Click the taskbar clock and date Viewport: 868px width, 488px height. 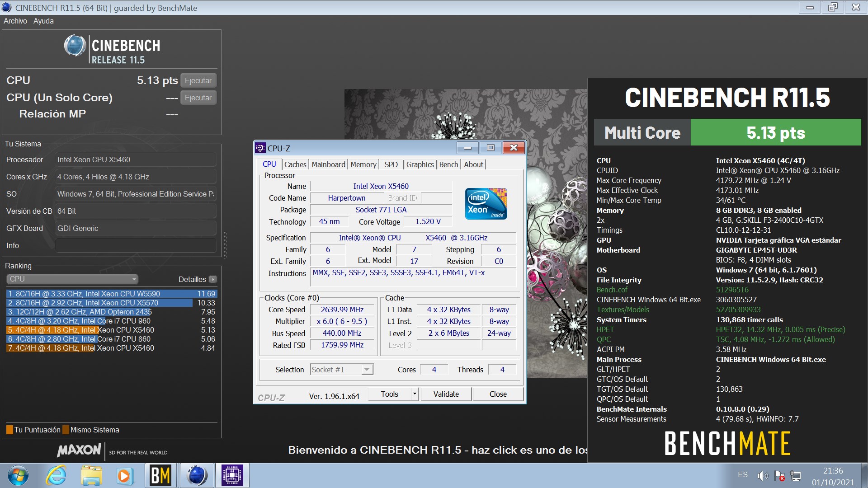point(833,476)
